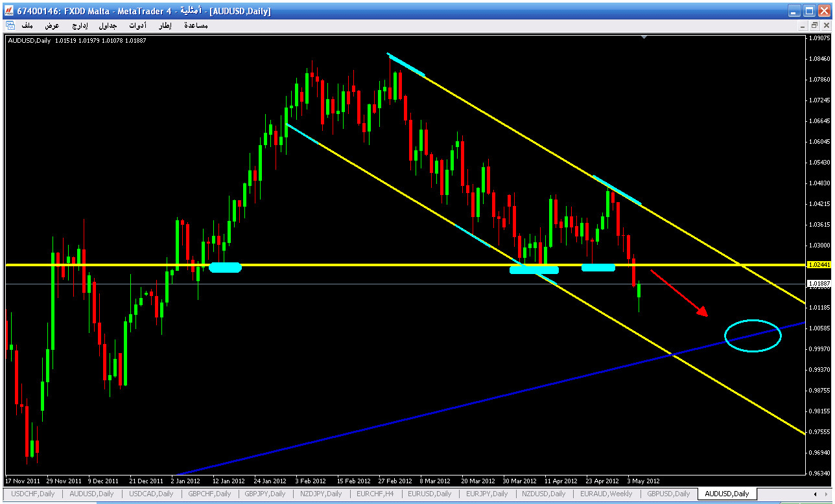
Task: Click the chart shift triangle marker at the top
Action: click(x=644, y=38)
